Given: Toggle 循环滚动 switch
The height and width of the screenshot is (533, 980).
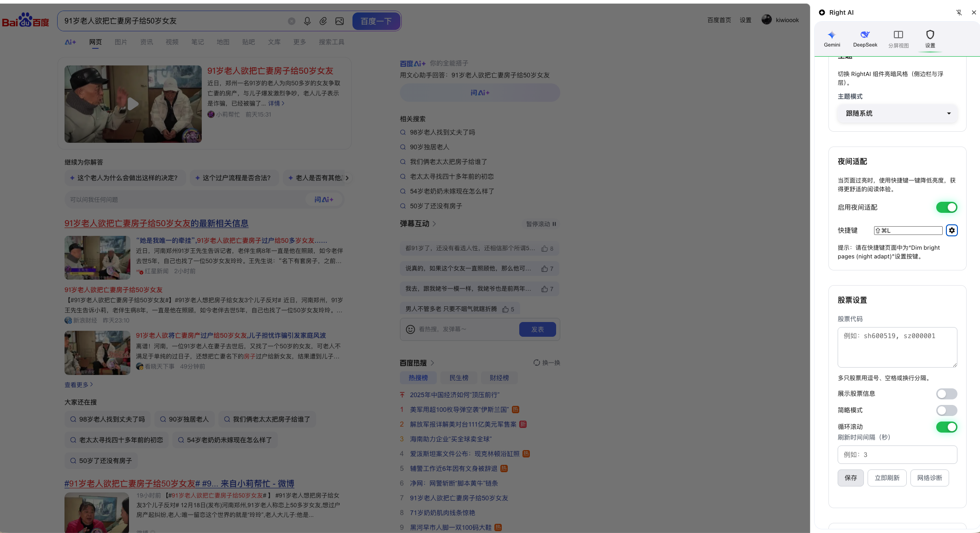Looking at the screenshot, I should (x=946, y=427).
